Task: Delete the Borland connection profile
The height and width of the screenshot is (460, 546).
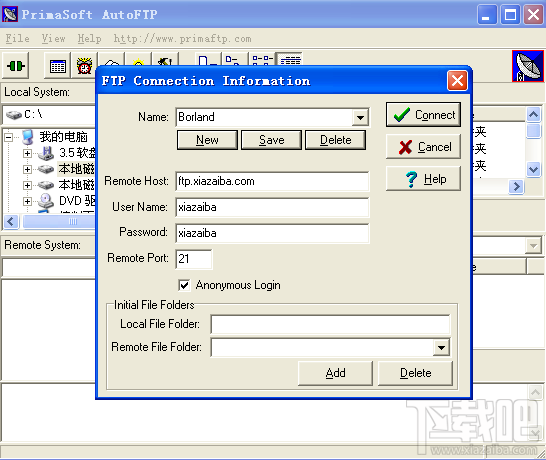Action: pyautogui.click(x=335, y=140)
